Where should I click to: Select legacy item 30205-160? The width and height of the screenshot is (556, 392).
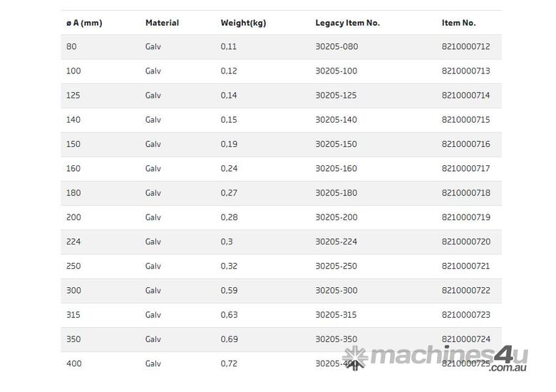[x=336, y=169]
